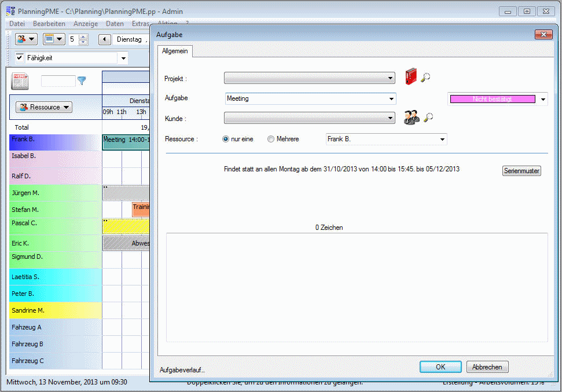Click the pink 'Nicht bestätigt' color bar
The image size is (562, 392).
tap(493, 99)
